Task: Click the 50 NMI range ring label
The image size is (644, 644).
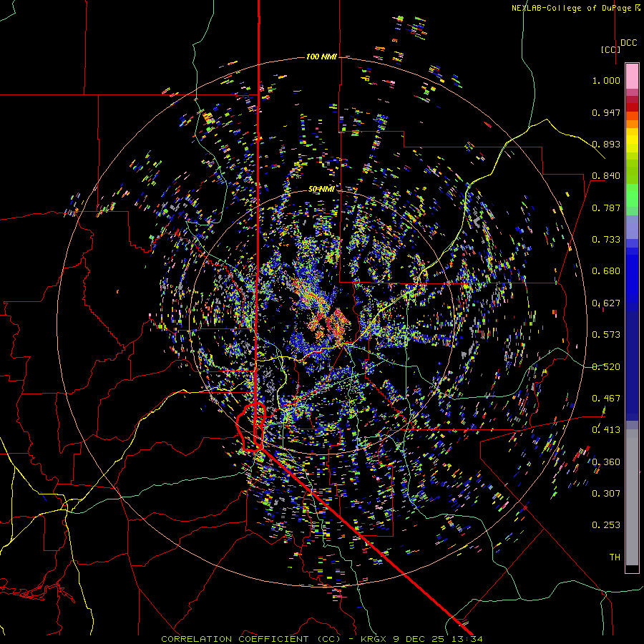Action: 321,189
